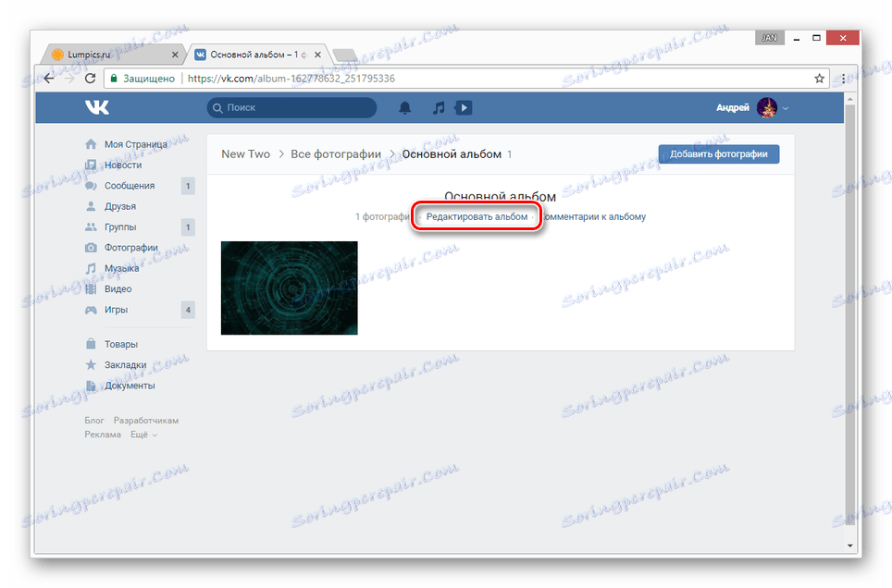Click the Все фотографии breadcrumb
This screenshot has width=892, height=588.
(x=336, y=154)
